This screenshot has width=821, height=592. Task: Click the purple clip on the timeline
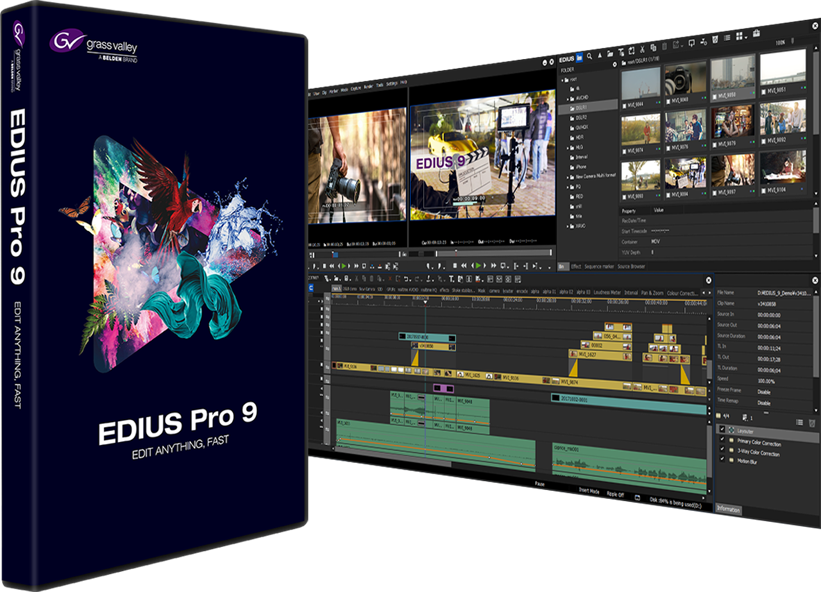443,388
